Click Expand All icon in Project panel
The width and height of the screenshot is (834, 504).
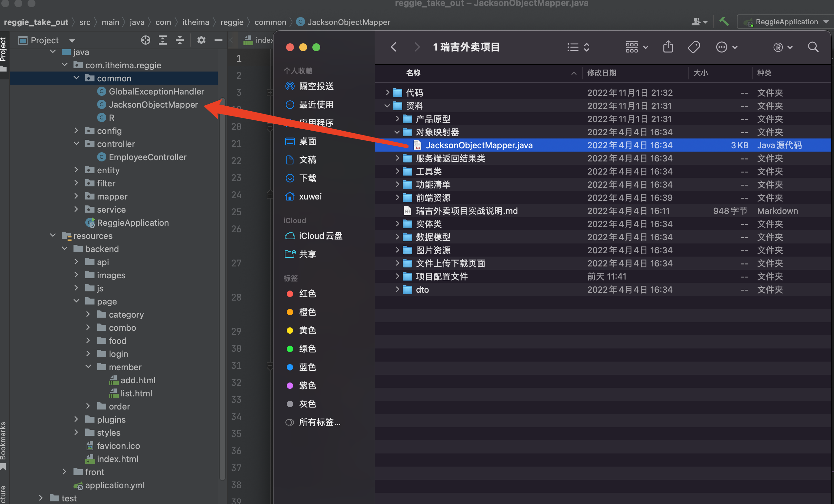163,40
